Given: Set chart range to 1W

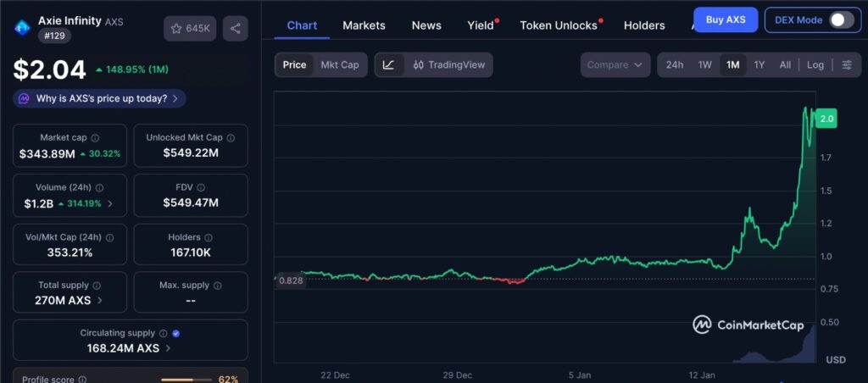Looking at the screenshot, I should point(704,64).
